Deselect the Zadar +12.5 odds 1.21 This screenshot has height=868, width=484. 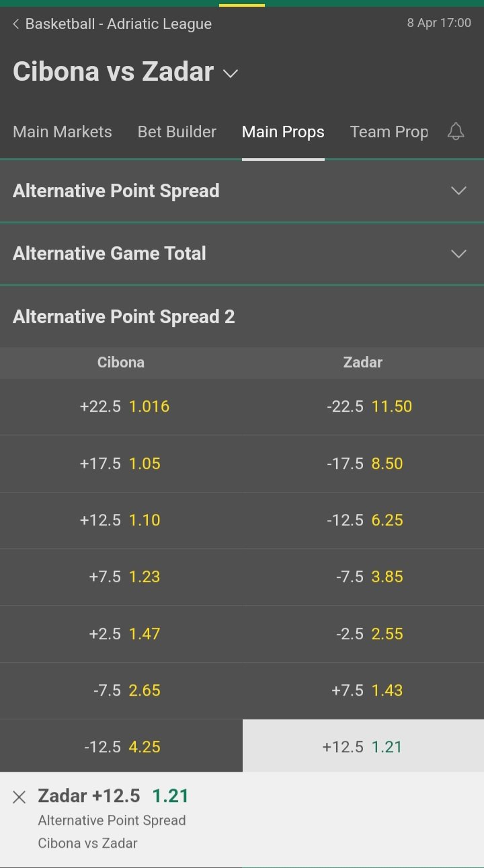pos(363,746)
